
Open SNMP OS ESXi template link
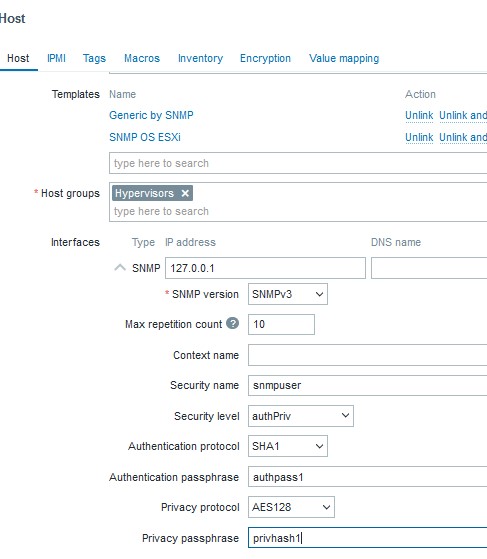[x=145, y=137]
